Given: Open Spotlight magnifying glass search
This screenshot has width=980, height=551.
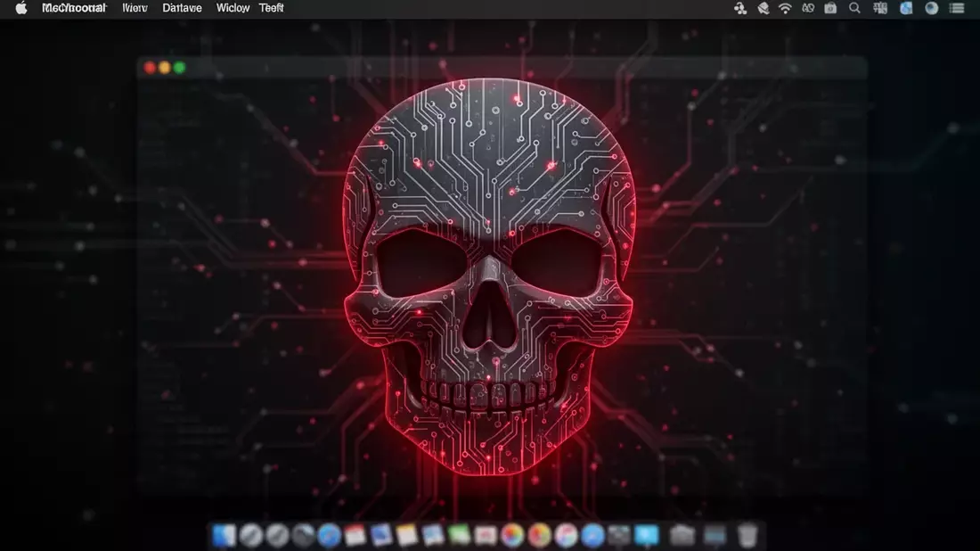Looking at the screenshot, I should tap(854, 8).
